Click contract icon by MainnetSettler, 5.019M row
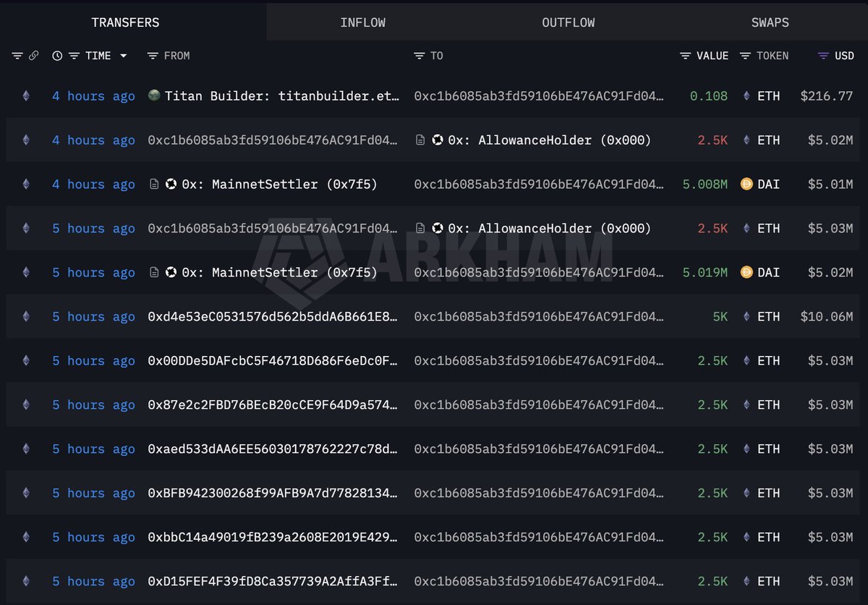The height and width of the screenshot is (605, 868). (154, 272)
